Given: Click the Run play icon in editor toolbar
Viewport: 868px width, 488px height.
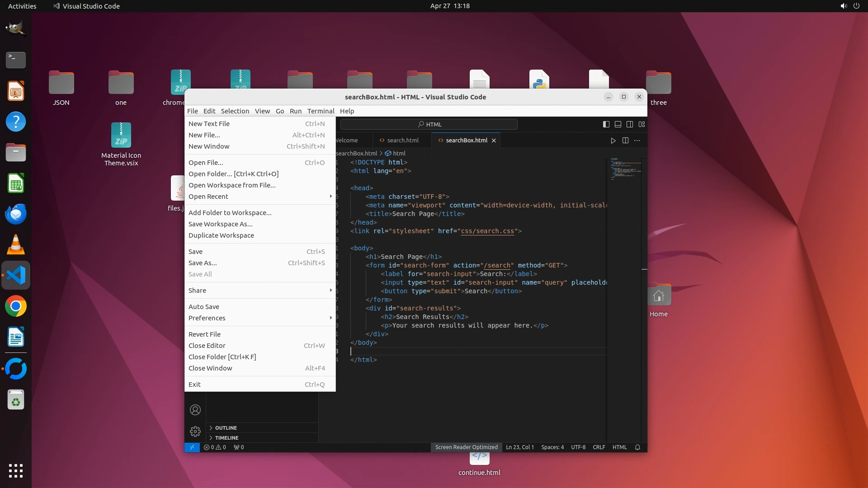Looking at the screenshot, I should coord(613,141).
